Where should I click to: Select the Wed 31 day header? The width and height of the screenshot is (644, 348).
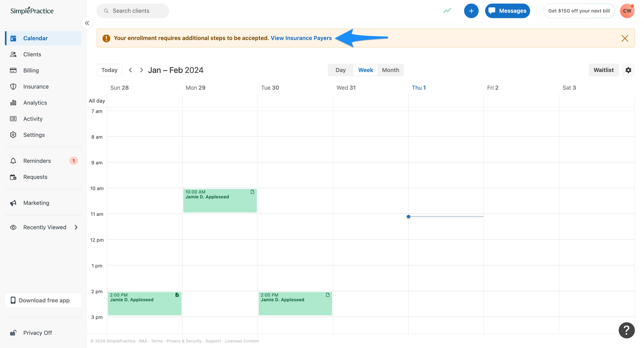346,88
